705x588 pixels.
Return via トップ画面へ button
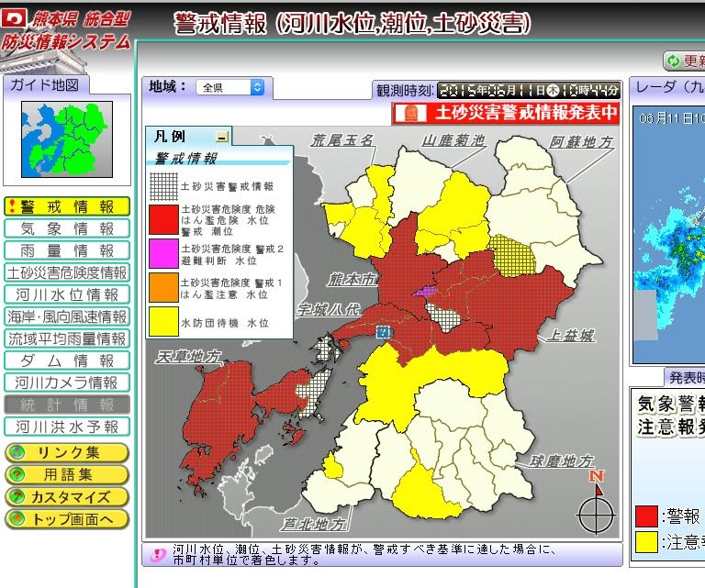[x=67, y=519]
